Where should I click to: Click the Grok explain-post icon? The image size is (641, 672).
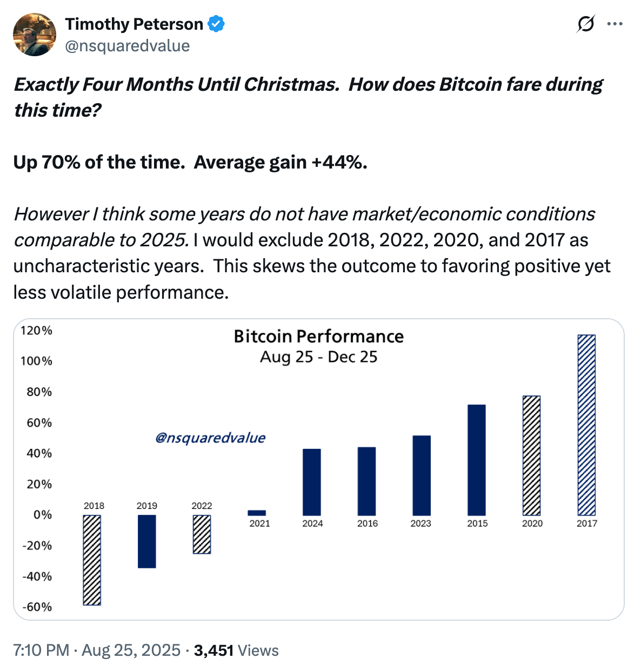[x=586, y=24]
